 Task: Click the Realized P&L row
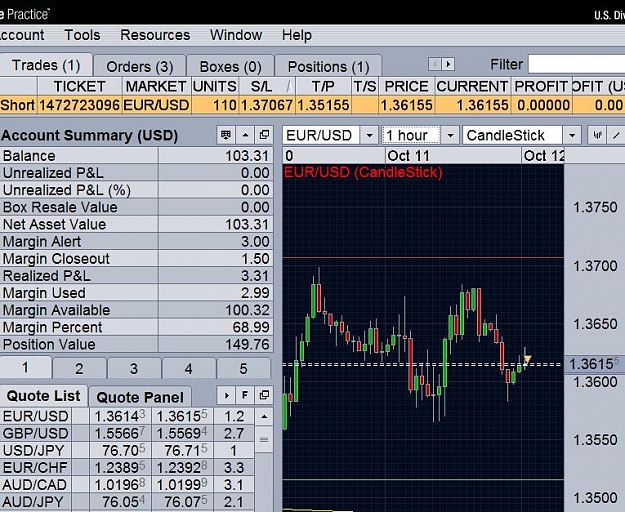tap(136, 276)
